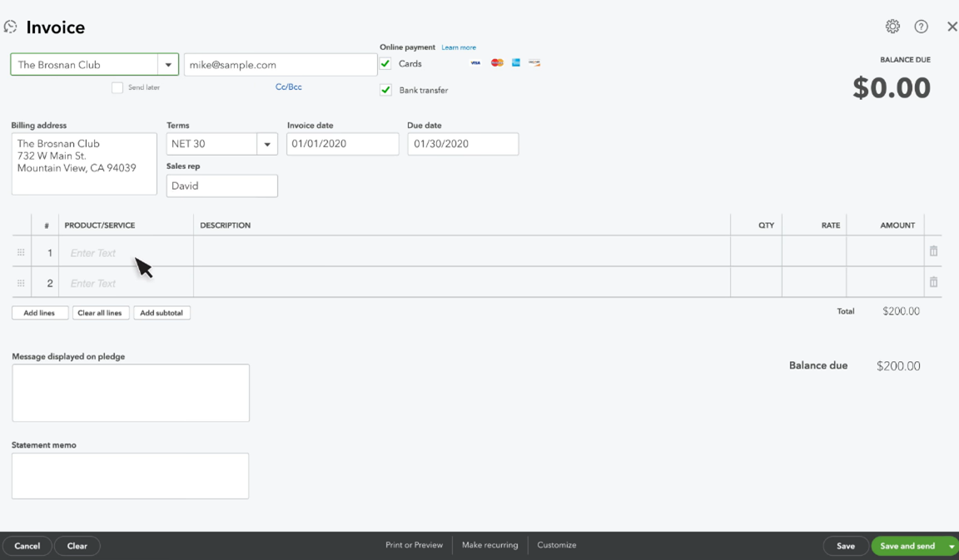The image size is (959, 560).
Task: Click the Mastercard icon
Action: point(497,62)
